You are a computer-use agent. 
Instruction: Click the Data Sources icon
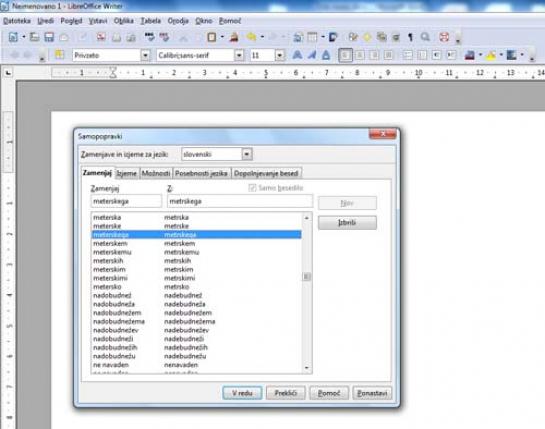(x=396, y=37)
